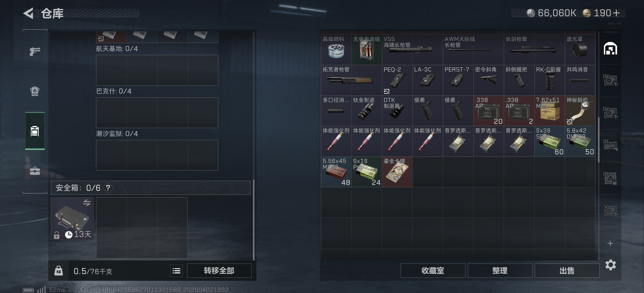Select the 鎏金卡牌 card item
This screenshot has height=293, width=644.
click(x=397, y=172)
